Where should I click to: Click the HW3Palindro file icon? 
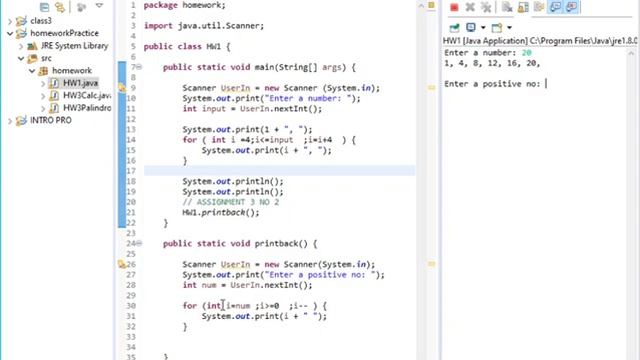click(54, 108)
